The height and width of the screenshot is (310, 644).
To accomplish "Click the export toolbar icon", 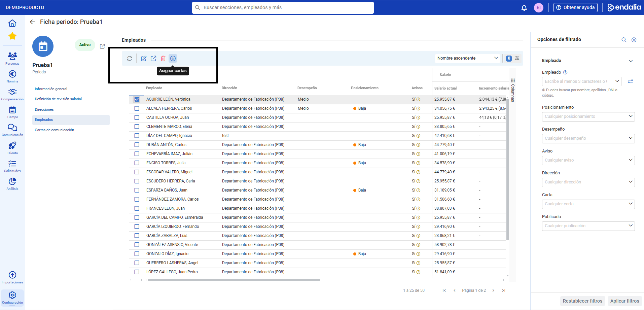I will coord(153,59).
